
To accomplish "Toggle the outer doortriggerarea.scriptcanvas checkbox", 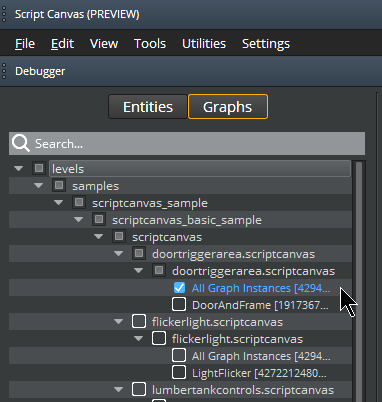I will click(139, 253).
